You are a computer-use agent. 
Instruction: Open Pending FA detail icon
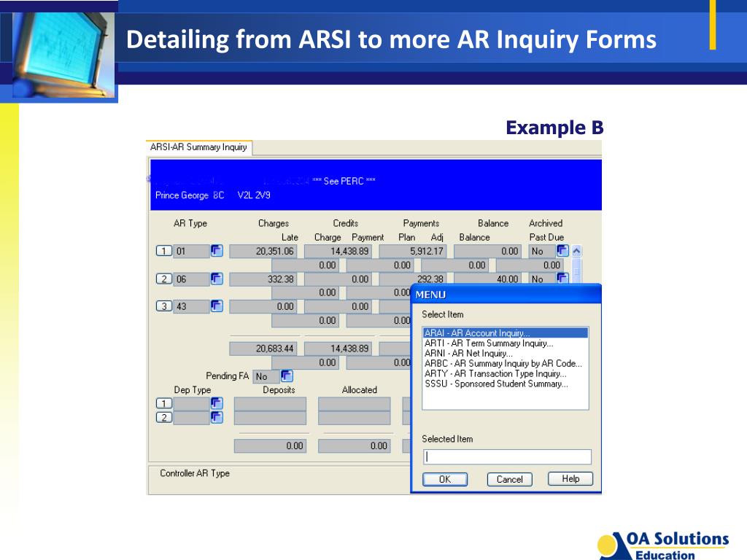[x=287, y=376]
